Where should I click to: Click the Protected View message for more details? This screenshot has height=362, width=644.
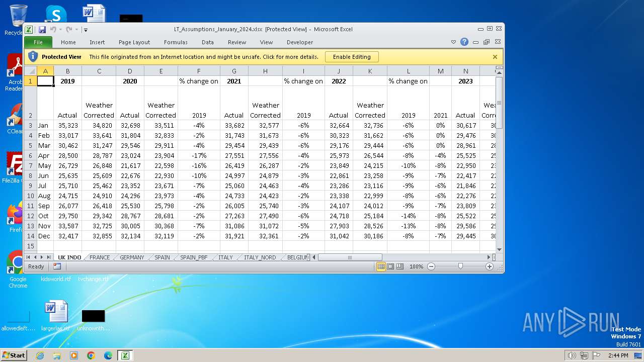click(204, 57)
